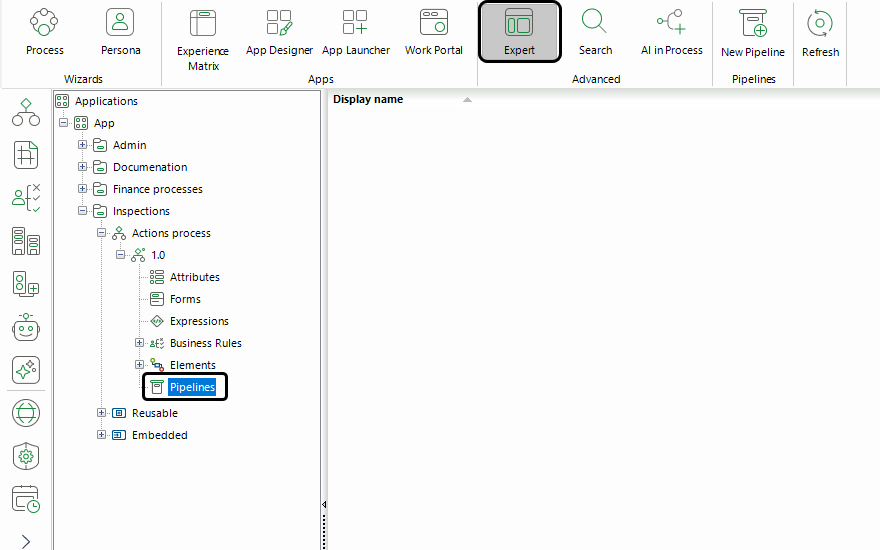Open the security gear shield sidebar icon
The height and width of the screenshot is (550, 880).
pos(26,456)
